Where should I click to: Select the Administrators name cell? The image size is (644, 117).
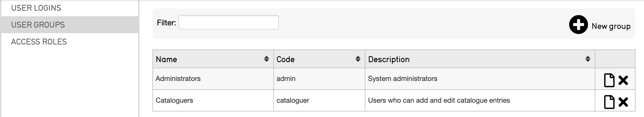coord(213,79)
